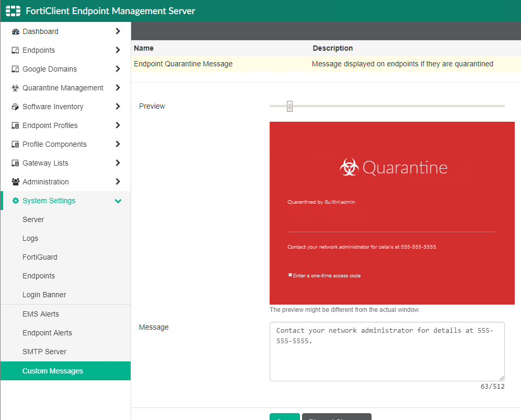
Task: Click the 'Preview' field label
Action: (x=152, y=107)
